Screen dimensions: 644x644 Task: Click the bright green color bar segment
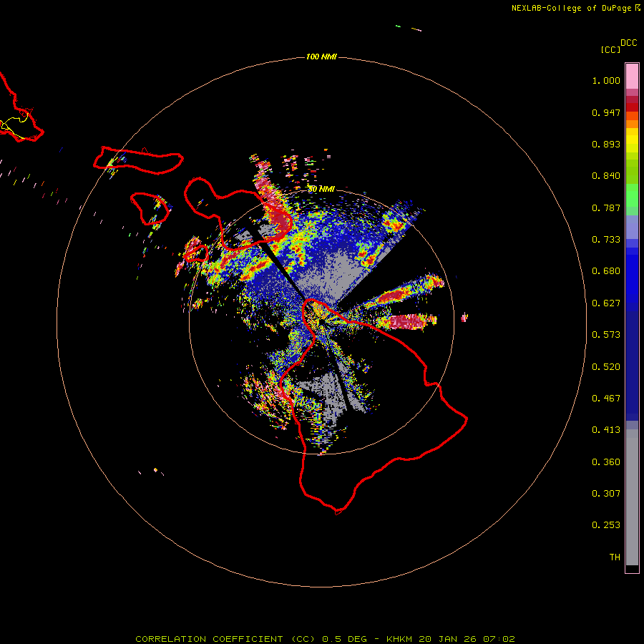(632, 195)
